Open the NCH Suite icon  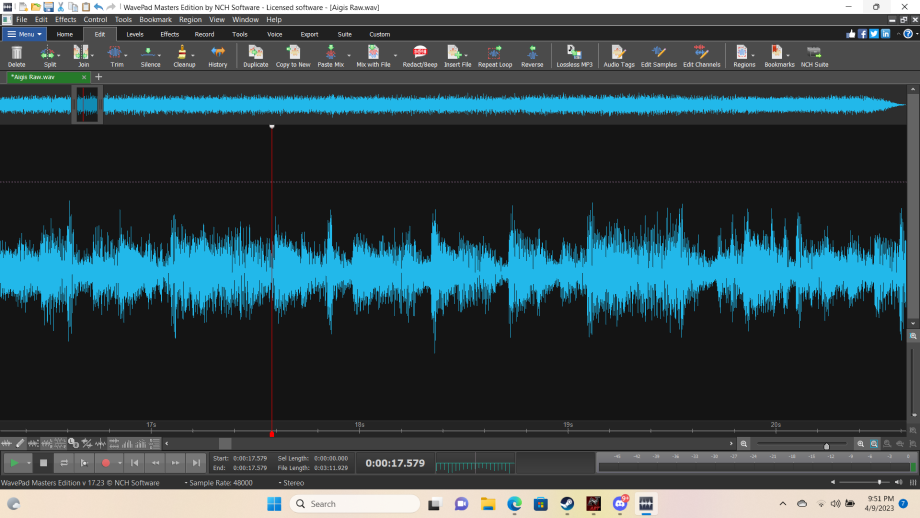pyautogui.click(x=814, y=56)
